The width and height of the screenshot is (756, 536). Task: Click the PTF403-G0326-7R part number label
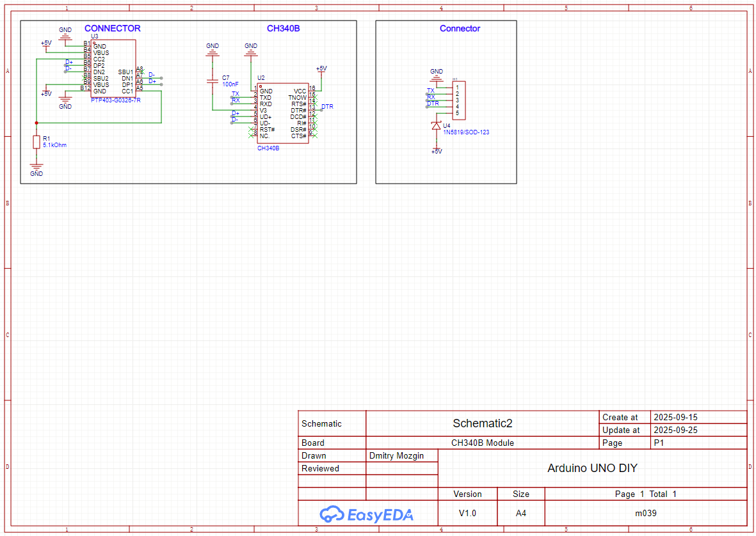(x=116, y=100)
